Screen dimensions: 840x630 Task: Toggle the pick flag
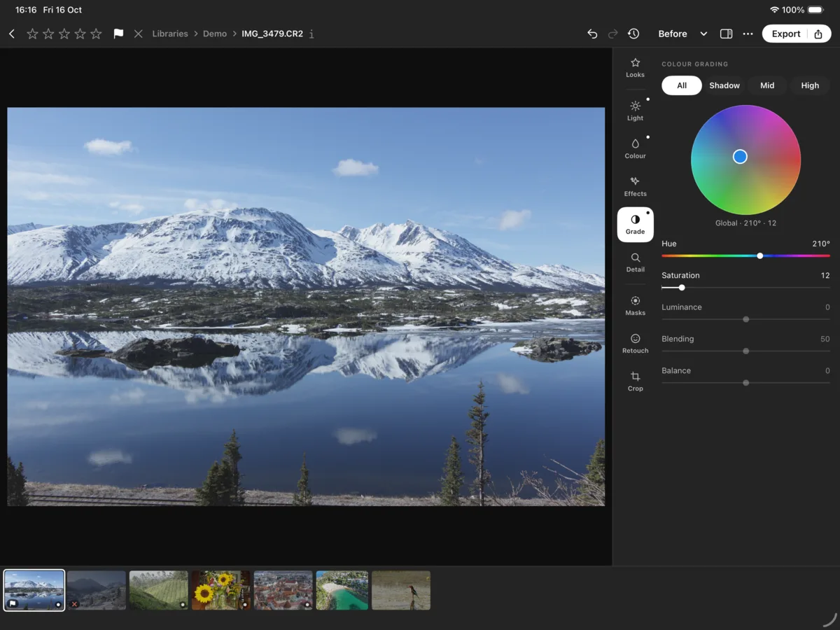tap(118, 34)
